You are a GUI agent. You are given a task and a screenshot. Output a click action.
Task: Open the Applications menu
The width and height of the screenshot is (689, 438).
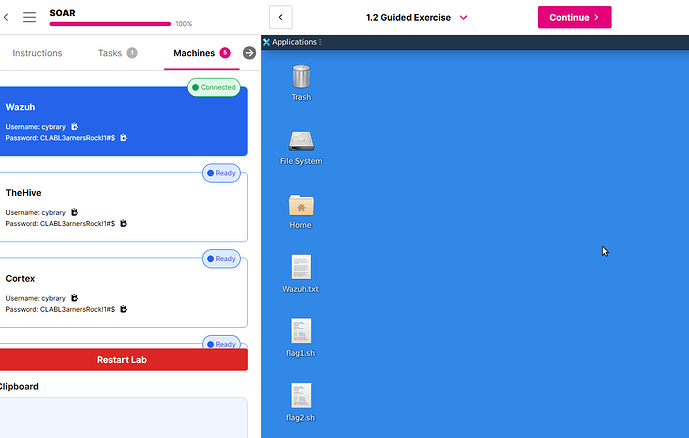(x=292, y=42)
